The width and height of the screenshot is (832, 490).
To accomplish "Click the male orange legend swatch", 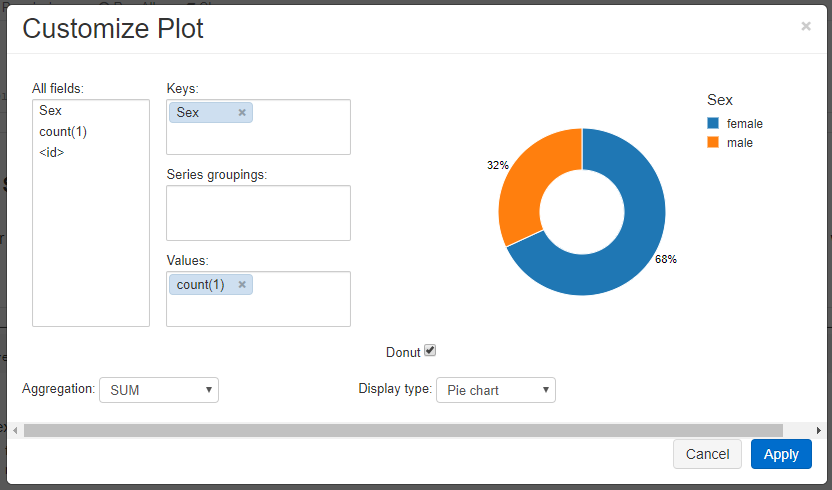I will (713, 143).
